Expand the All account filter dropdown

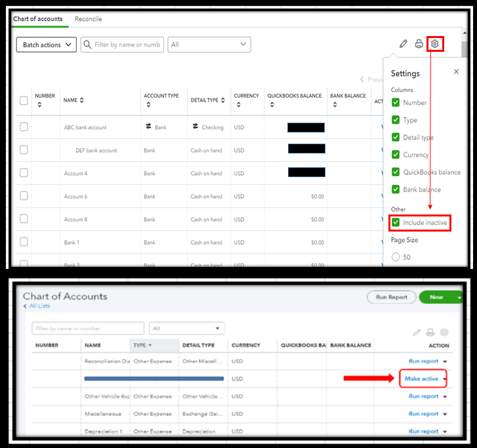(x=209, y=45)
